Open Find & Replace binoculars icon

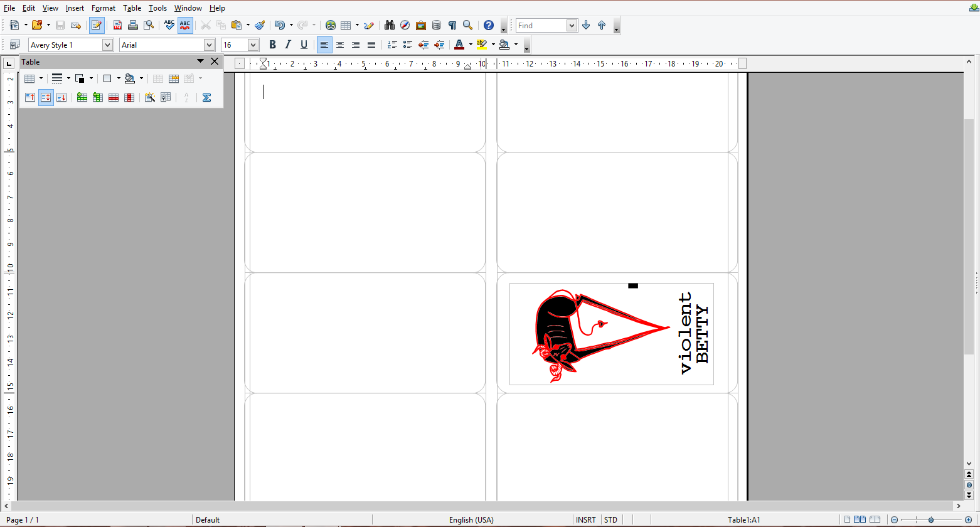(x=389, y=25)
